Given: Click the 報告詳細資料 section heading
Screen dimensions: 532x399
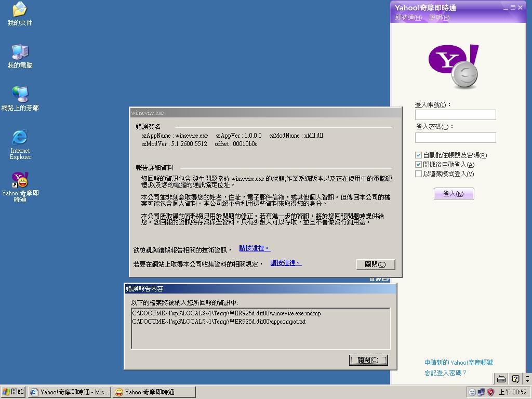Looking at the screenshot, I should coord(154,168).
